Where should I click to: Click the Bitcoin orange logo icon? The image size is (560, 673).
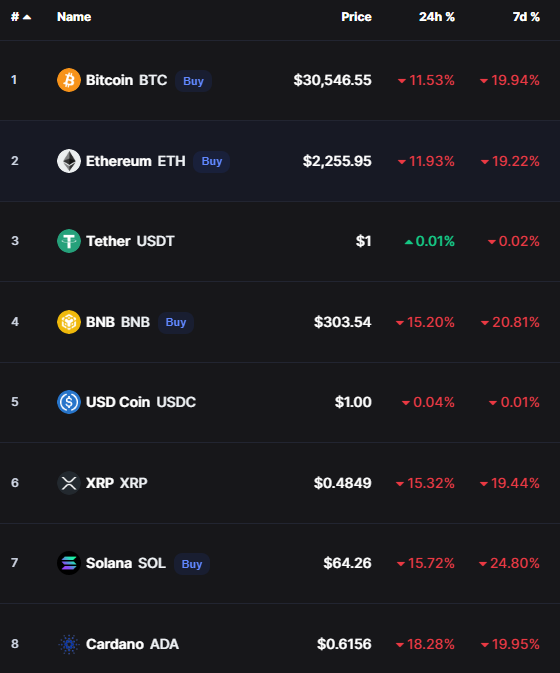click(x=69, y=80)
